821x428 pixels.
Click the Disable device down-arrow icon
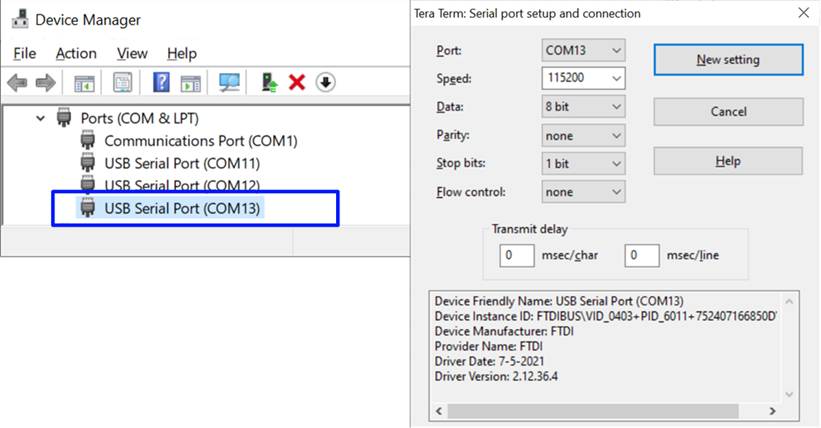326,83
